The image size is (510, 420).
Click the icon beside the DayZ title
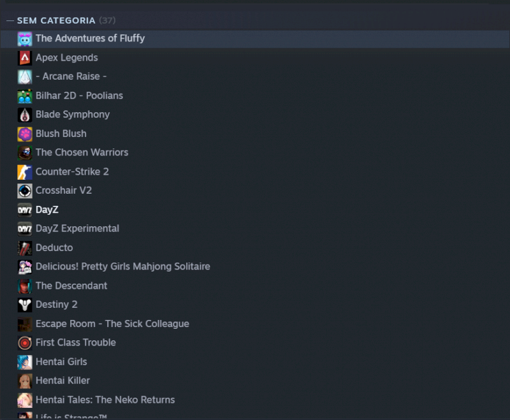pyautogui.click(x=25, y=210)
